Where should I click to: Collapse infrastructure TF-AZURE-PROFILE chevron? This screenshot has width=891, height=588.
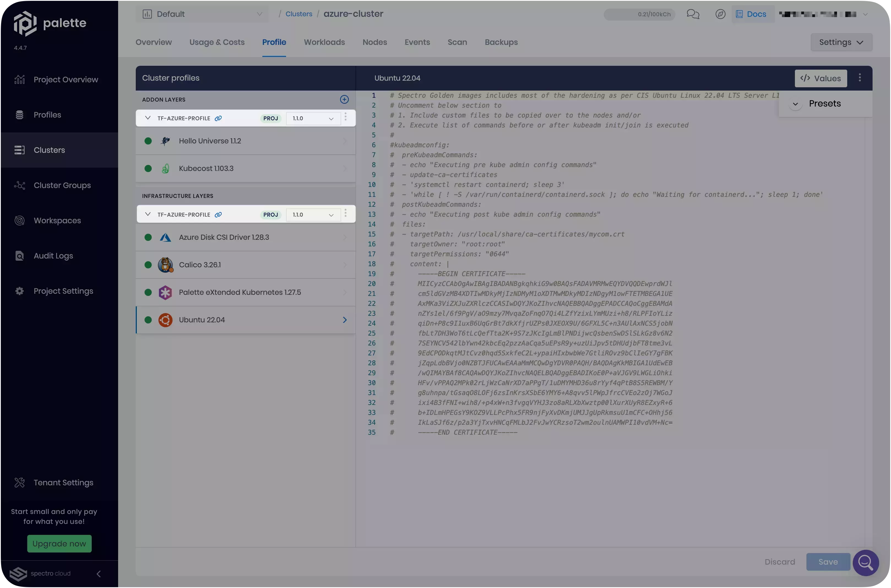click(x=148, y=214)
